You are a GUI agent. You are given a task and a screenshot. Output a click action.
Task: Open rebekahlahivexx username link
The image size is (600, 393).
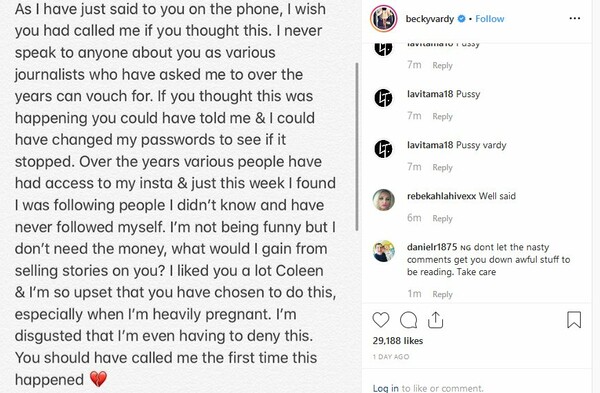(x=441, y=196)
